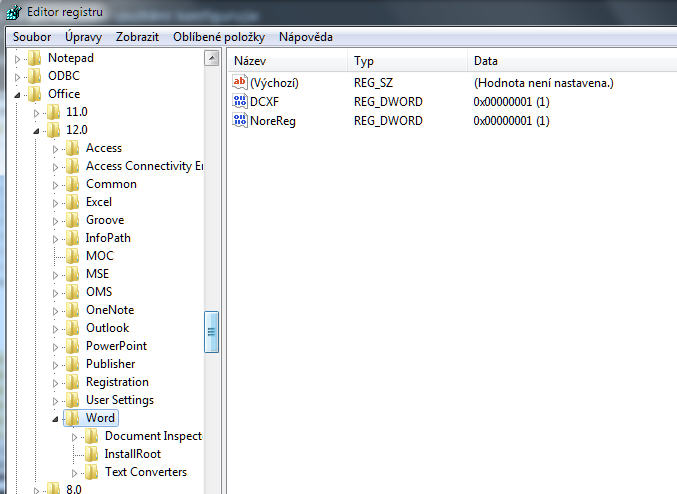Viewport: 677px width, 494px height.
Task: Click the Common folder icon
Action: click(x=73, y=184)
